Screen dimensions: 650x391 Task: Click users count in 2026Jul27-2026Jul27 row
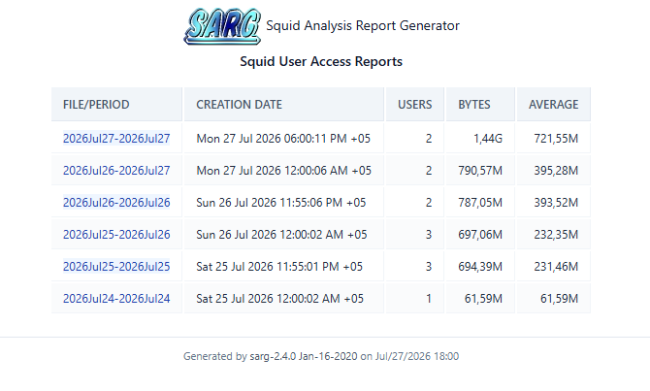tap(429, 138)
